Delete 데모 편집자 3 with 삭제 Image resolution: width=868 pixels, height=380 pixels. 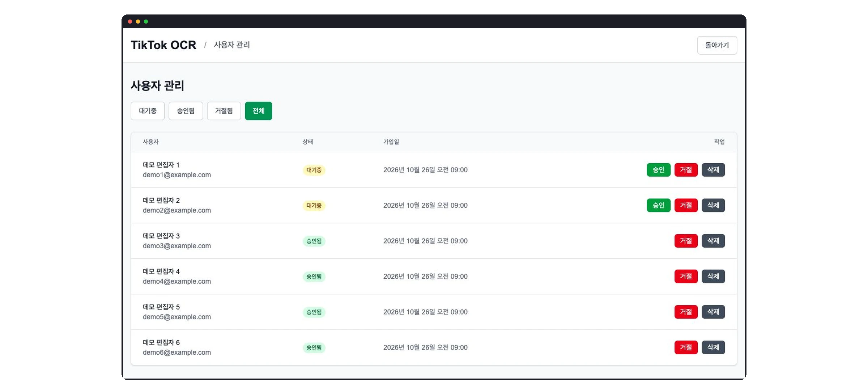[x=713, y=241]
